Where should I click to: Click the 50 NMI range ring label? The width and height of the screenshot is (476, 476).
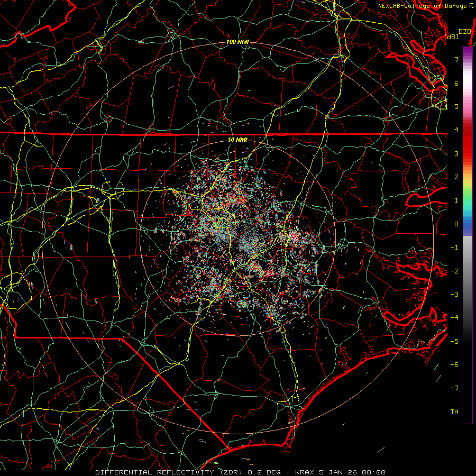point(237,140)
